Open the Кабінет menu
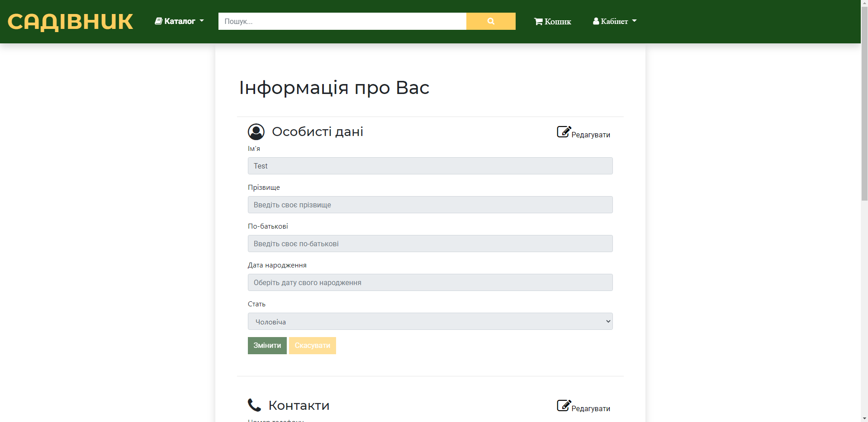The width and height of the screenshot is (868, 422). click(614, 21)
